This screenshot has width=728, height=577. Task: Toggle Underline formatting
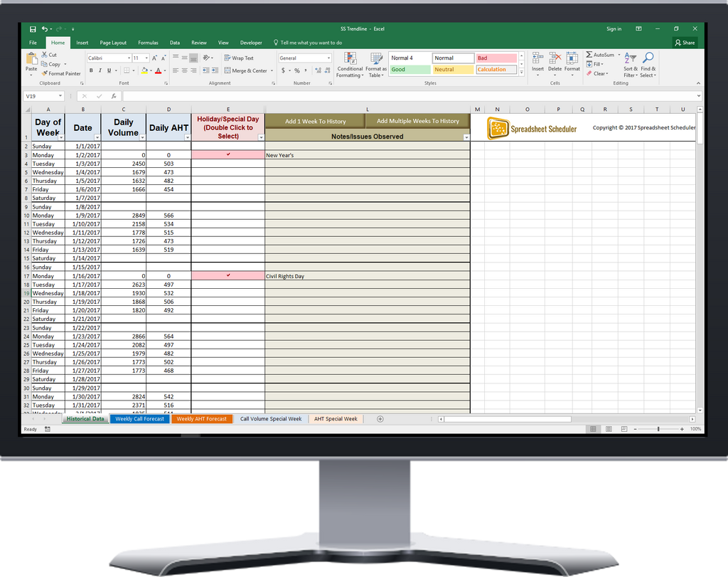click(109, 70)
